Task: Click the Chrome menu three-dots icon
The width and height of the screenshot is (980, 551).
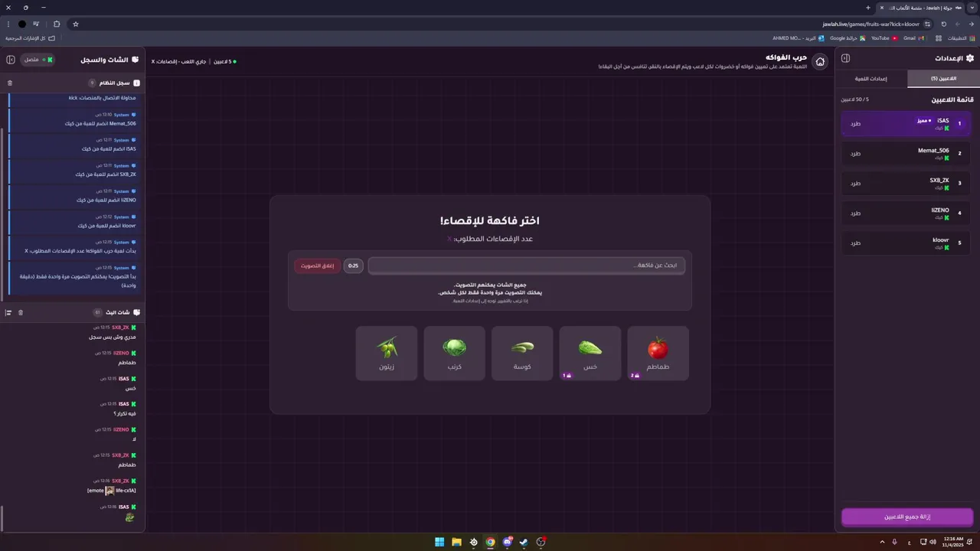Action: click(x=8, y=24)
